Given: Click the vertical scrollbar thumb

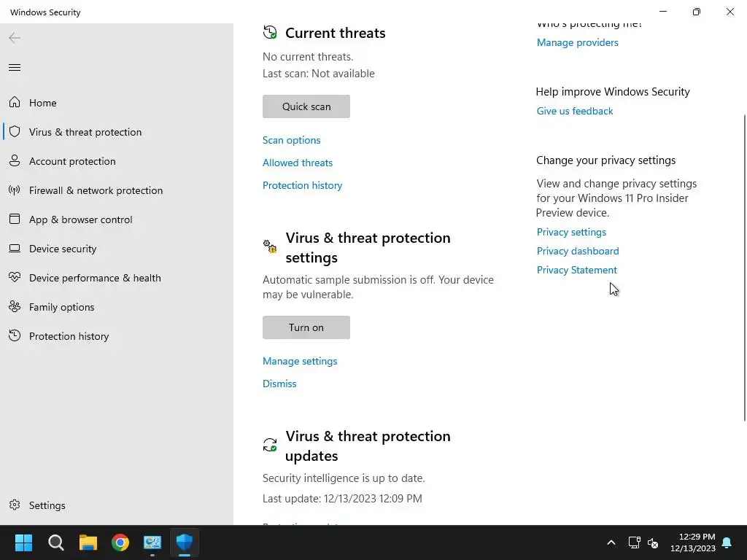Looking at the screenshot, I should (744, 268).
